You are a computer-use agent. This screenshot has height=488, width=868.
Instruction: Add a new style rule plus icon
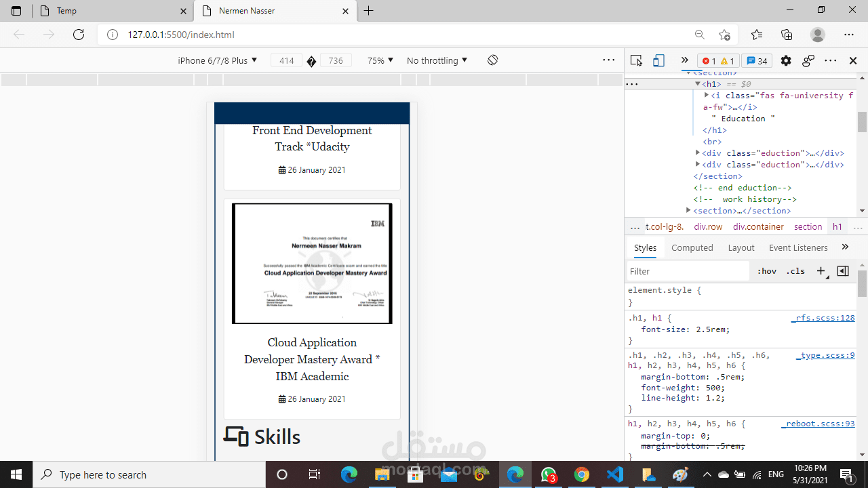(x=821, y=271)
